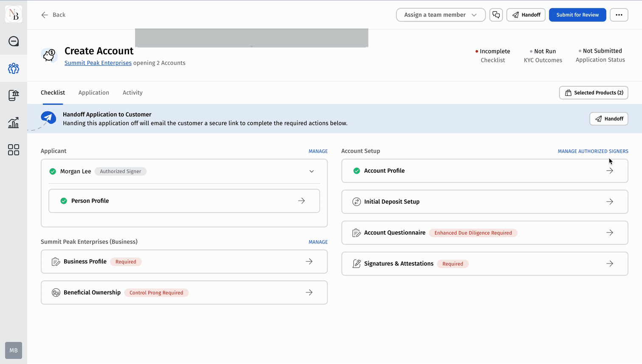This screenshot has height=364, width=642.
Task: Click the green check beside Person Profile
Action: point(64,201)
